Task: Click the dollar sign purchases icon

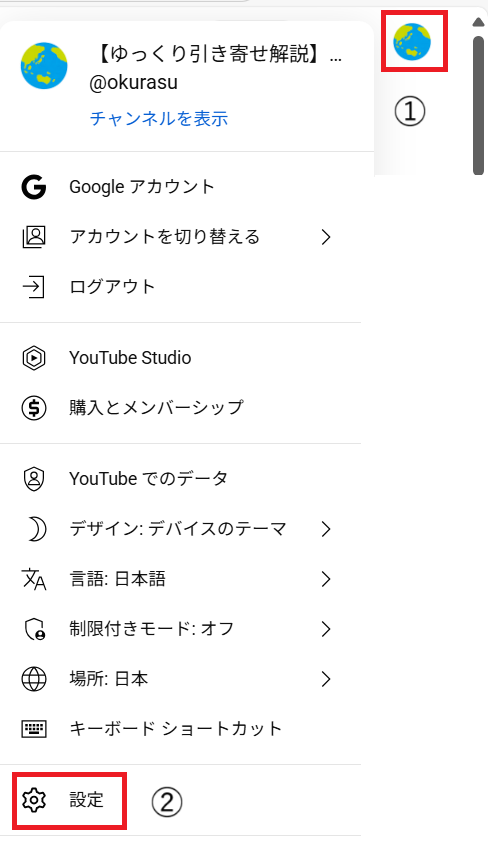Action: (x=34, y=408)
